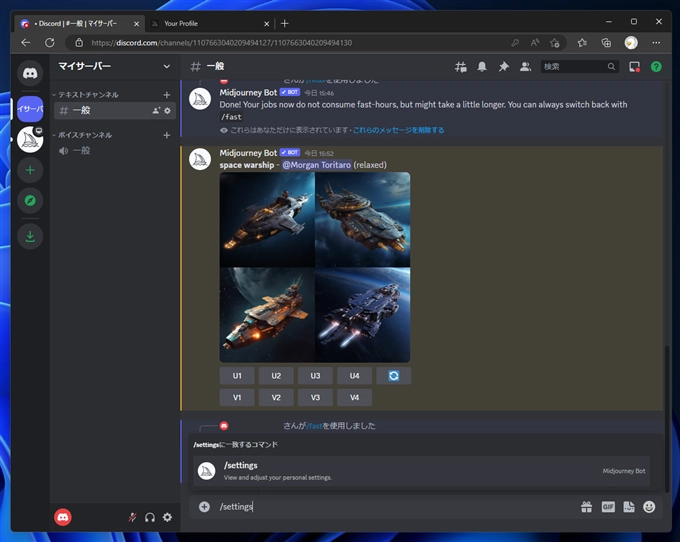Screen dimensions: 680x542
Task: Edit channel gear icon on 一般 channel
Action: pos(167,111)
